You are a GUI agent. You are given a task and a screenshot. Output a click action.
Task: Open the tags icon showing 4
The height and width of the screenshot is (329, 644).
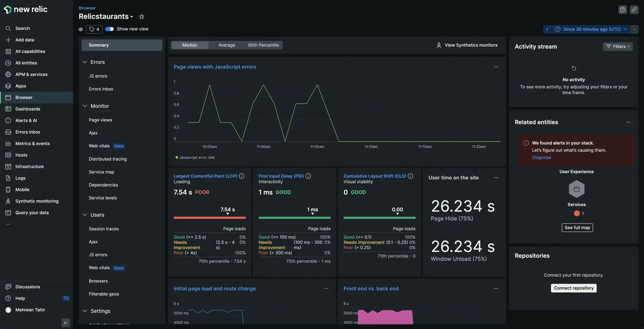click(94, 29)
